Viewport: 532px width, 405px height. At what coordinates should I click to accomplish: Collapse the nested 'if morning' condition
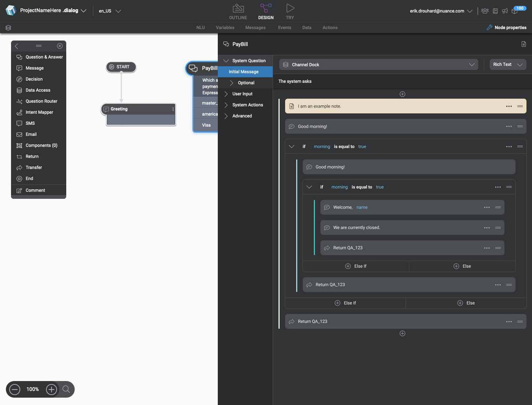pyautogui.click(x=309, y=187)
